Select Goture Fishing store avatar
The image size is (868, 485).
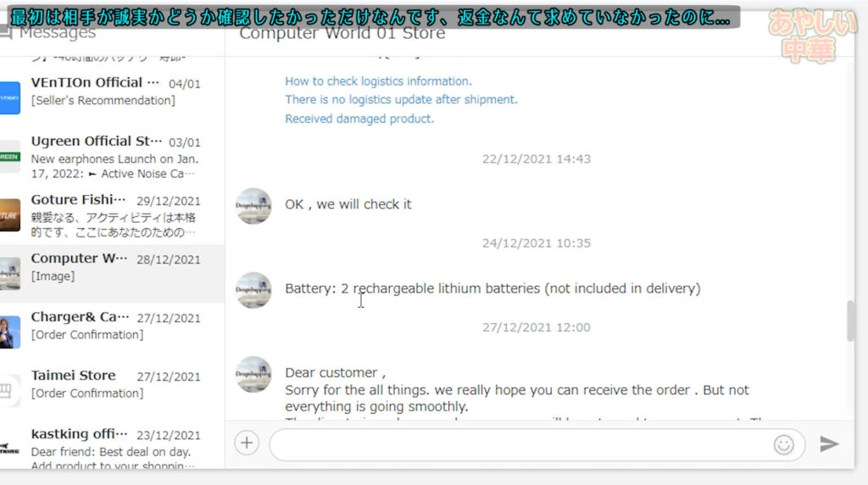(10, 215)
